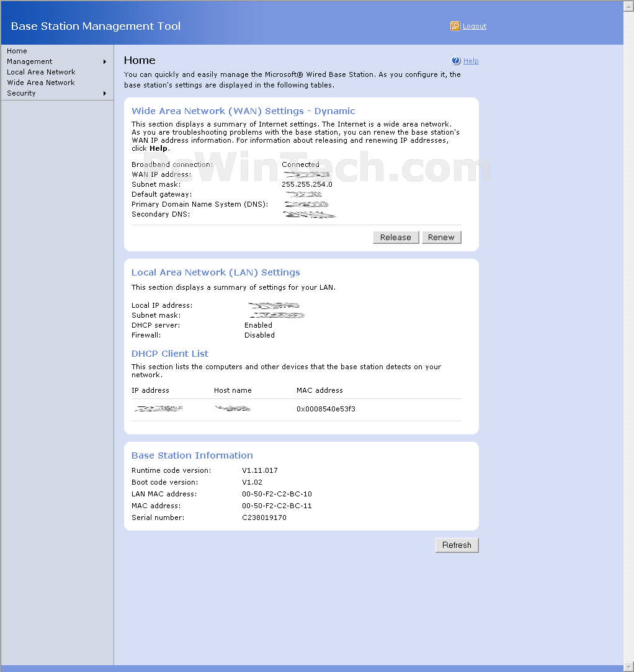Click the Wide Area Network (WAN) Settings heading
This screenshot has height=672, width=634.
click(243, 111)
